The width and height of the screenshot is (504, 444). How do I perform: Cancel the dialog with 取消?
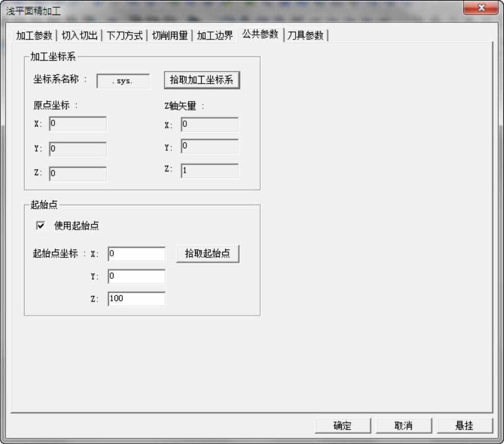coord(404,426)
